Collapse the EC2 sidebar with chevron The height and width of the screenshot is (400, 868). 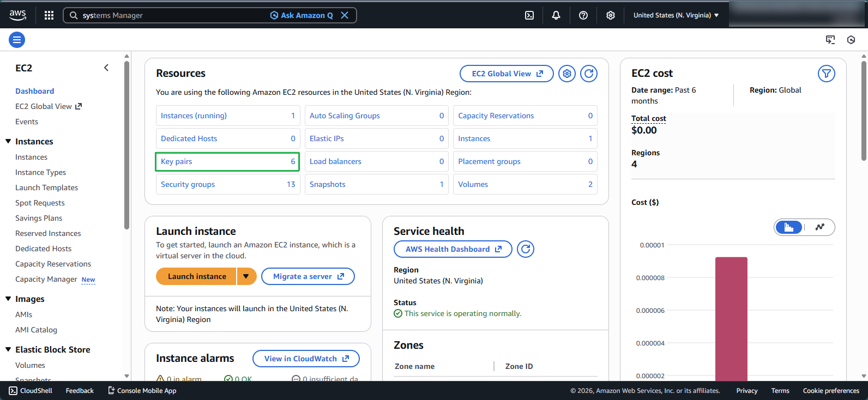coord(106,68)
